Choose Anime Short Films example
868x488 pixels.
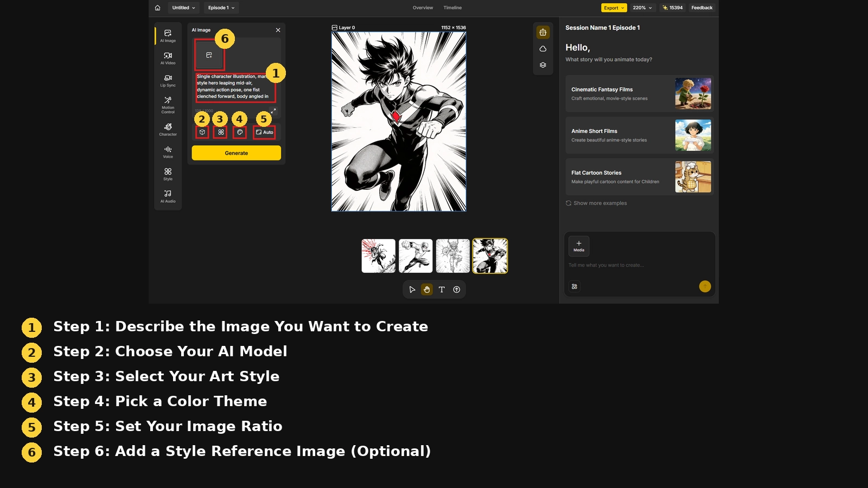click(x=639, y=136)
